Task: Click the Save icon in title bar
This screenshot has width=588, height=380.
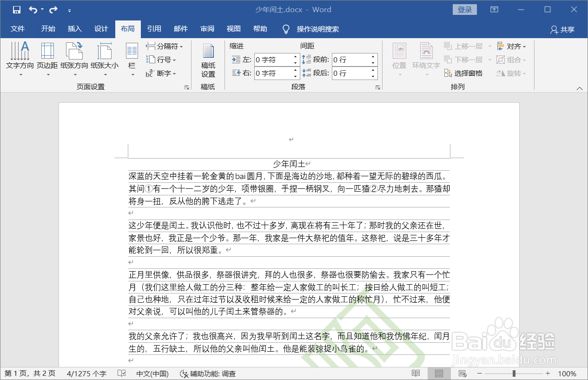Action: pyautogui.click(x=16, y=9)
